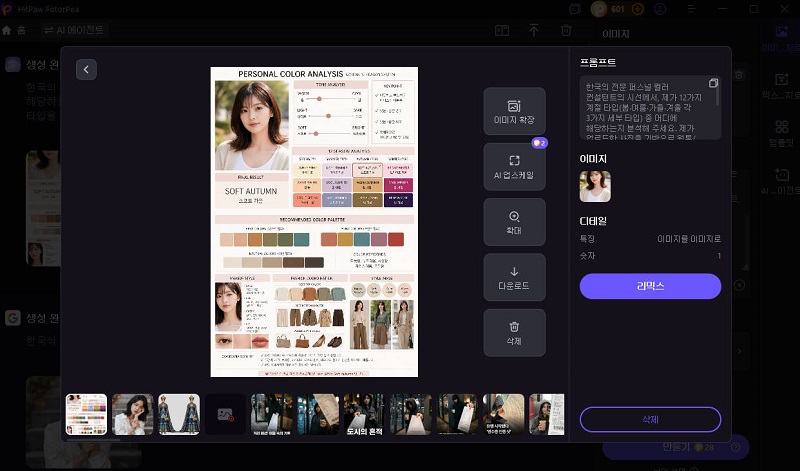
Task: Click the filmstrip horizontal scrollbar
Action: [x=93, y=439]
